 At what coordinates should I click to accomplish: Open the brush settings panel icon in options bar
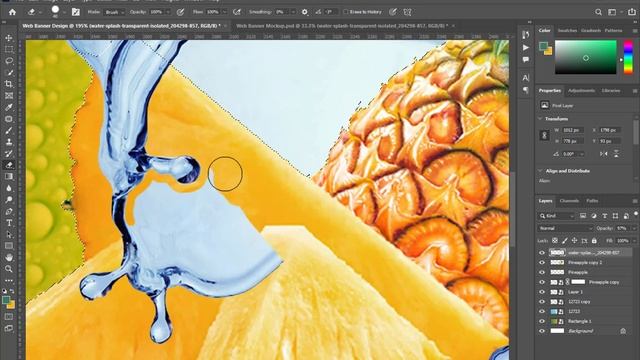pyautogui.click(x=76, y=12)
